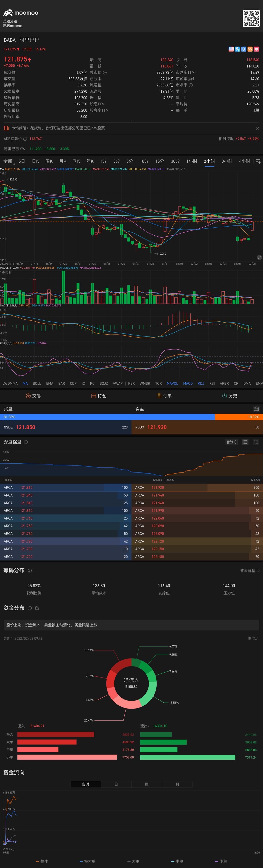Viewport: 263px width, 868px height.
Task: Tap the US flag market icon
Action: click(231, 49)
